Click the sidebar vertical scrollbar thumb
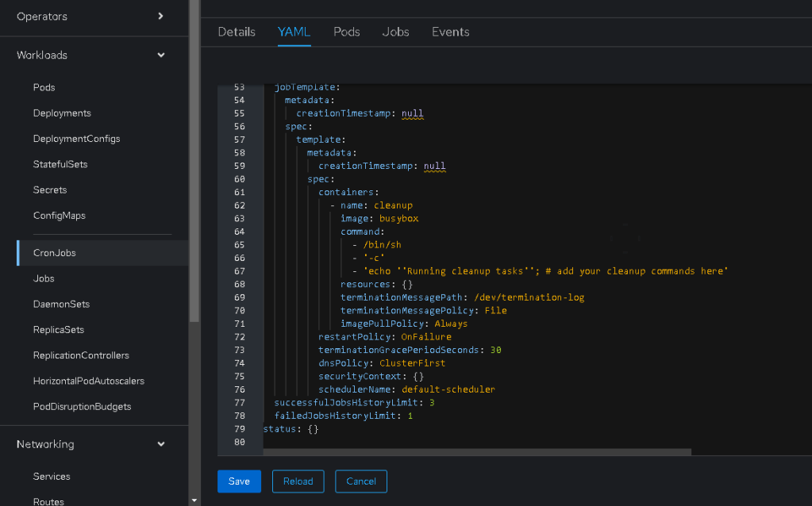The image size is (812, 506). pyautogui.click(x=194, y=160)
